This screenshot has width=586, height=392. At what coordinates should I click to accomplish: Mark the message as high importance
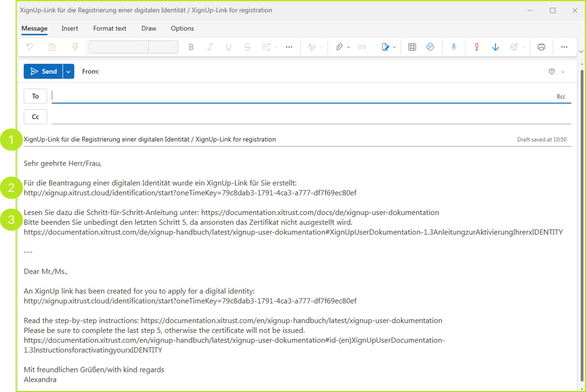coord(477,47)
